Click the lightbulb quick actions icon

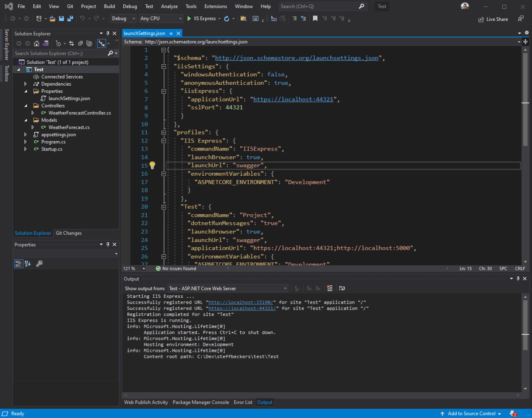pos(152,166)
